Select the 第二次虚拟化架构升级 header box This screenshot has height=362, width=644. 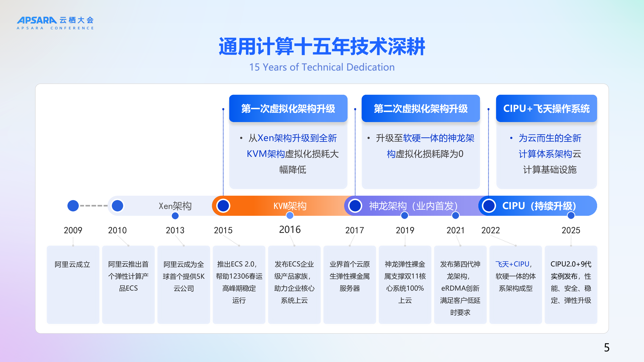click(420, 108)
